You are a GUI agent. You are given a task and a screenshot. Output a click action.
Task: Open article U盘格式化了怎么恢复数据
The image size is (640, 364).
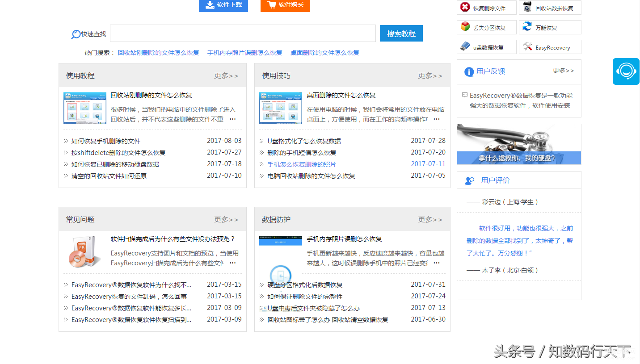point(304,141)
